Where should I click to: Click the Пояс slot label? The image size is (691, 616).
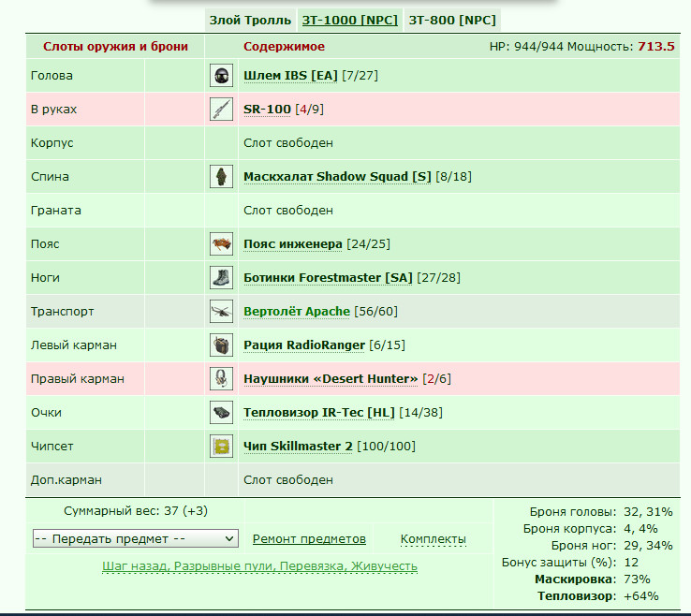45,244
